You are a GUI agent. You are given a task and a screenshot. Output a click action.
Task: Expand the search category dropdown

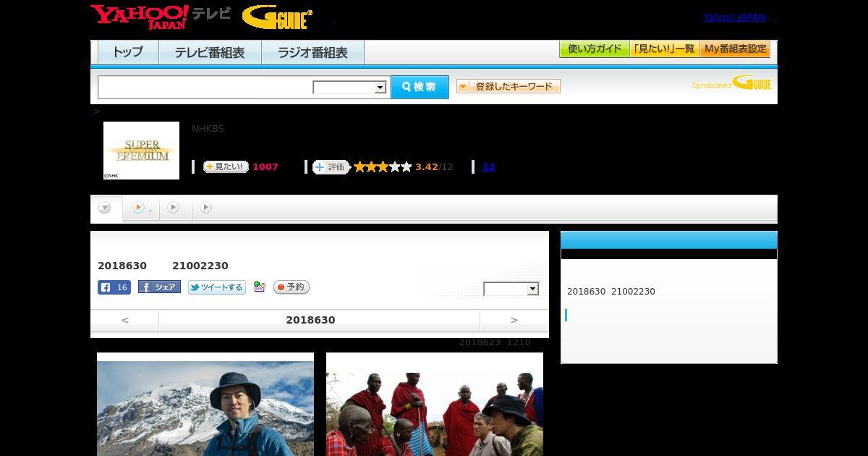350,88
